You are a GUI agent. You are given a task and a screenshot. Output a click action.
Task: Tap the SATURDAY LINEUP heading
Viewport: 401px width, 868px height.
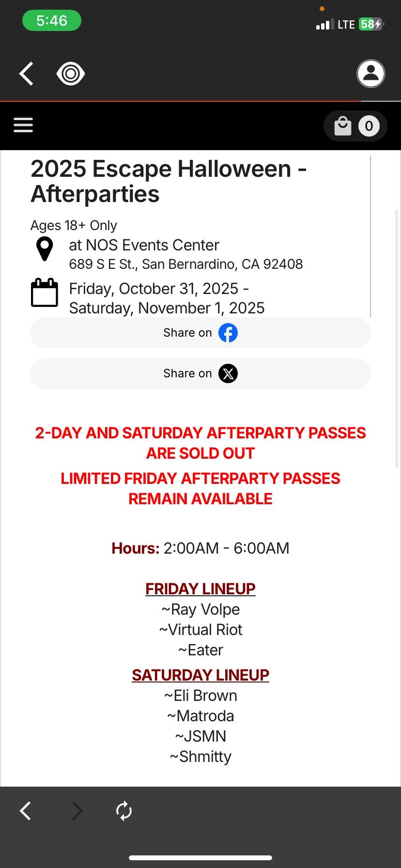(x=200, y=674)
